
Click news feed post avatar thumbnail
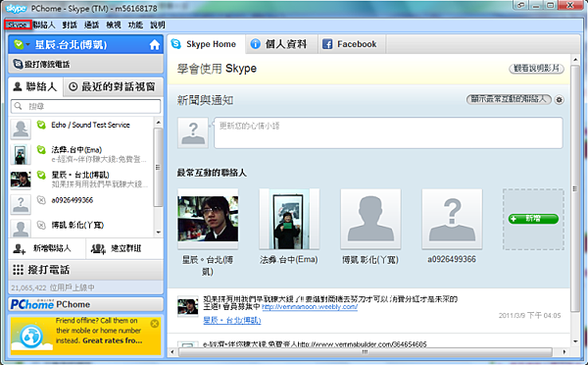(x=187, y=306)
